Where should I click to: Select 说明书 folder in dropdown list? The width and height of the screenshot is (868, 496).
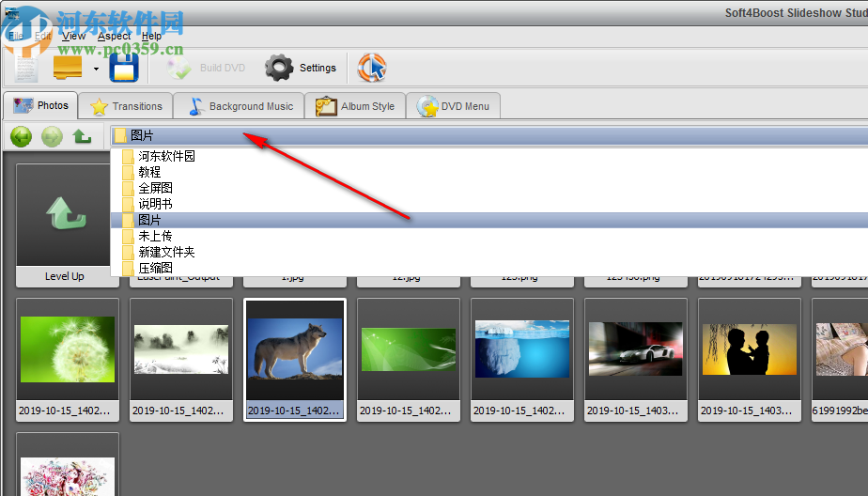pyautogui.click(x=489, y=204)
